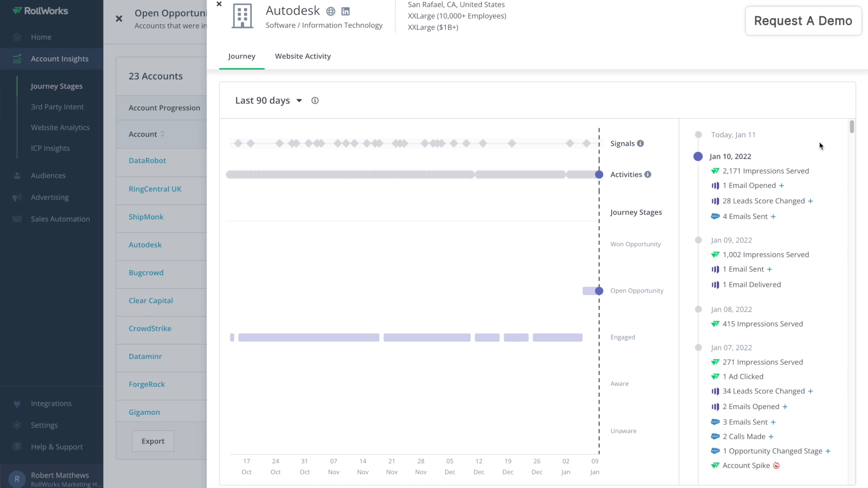Image resolution: width=868 pixels, height=488 pixels.
Task: Open Bugcrowd account link
Action: [146, 273]
